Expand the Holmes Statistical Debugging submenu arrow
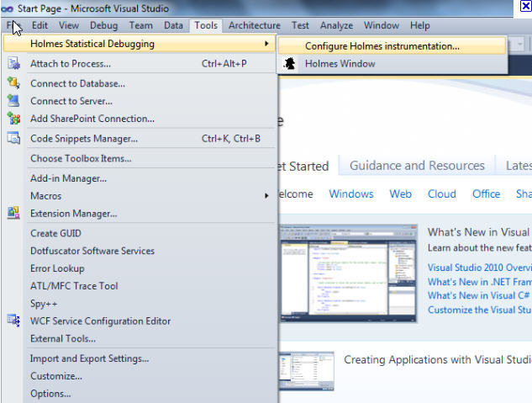 pyautogui.click(x=266, y=44)
